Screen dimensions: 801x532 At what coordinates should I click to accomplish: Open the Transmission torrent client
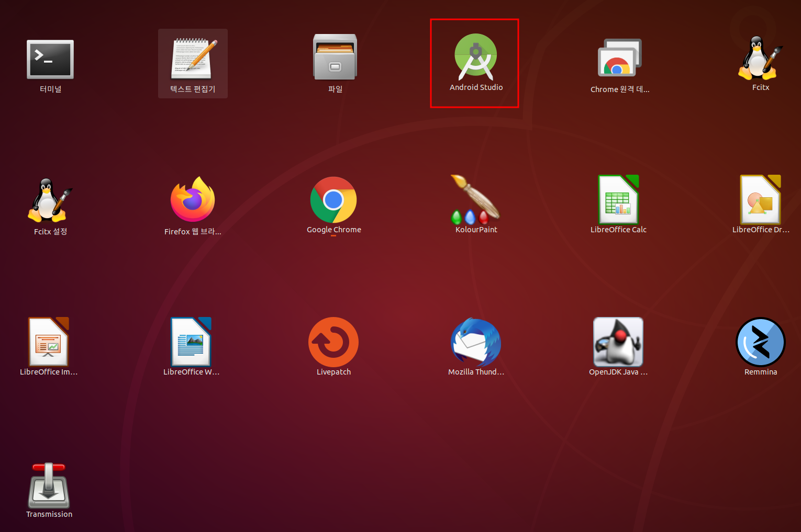49,485
